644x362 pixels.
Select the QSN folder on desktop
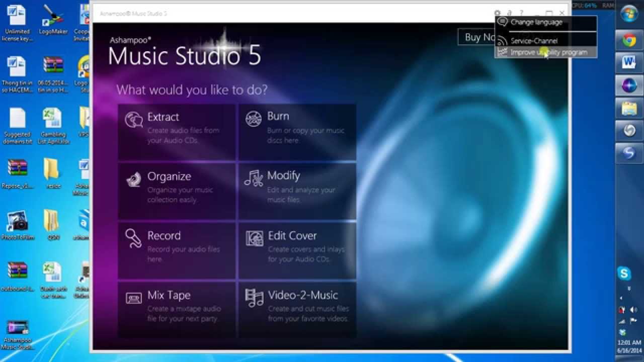pos(53,225)
